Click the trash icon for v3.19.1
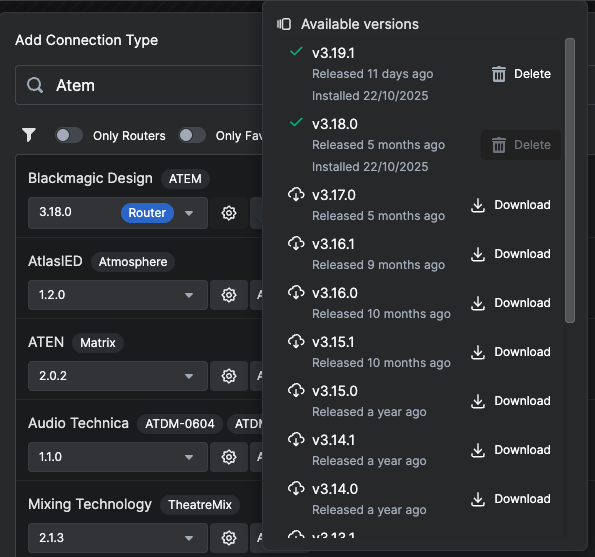This screenshot has height=557, width=595. [499, 74]
